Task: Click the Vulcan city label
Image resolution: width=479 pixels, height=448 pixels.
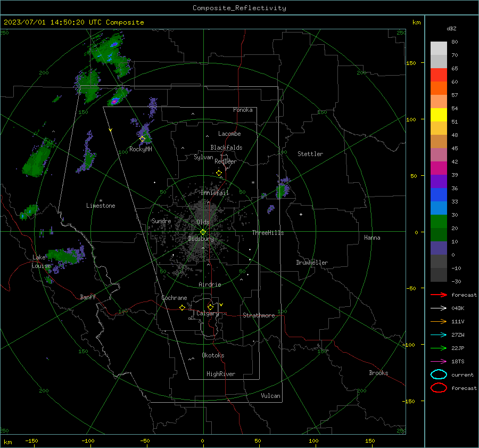Action: point(270,396)
